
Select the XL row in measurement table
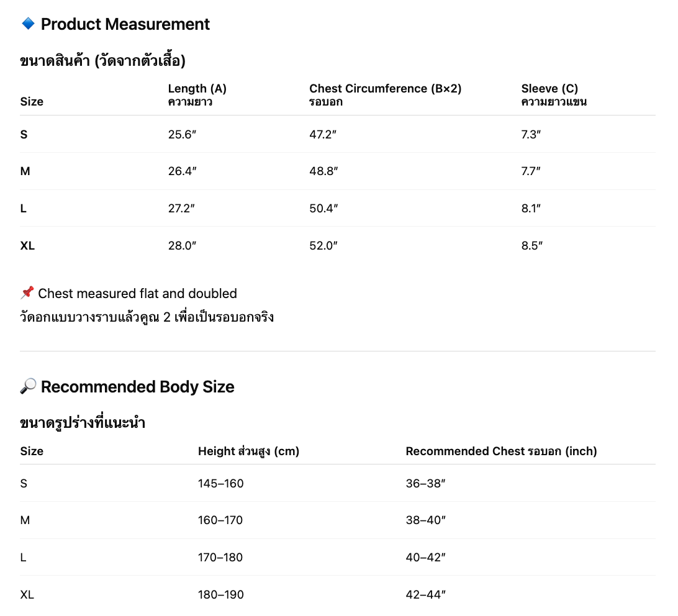(338, 245)
